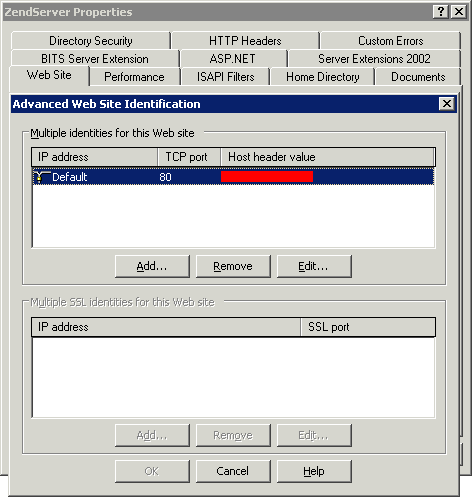Switch to the Home Directory tab
Screen dimensions: 473x499
322,77
